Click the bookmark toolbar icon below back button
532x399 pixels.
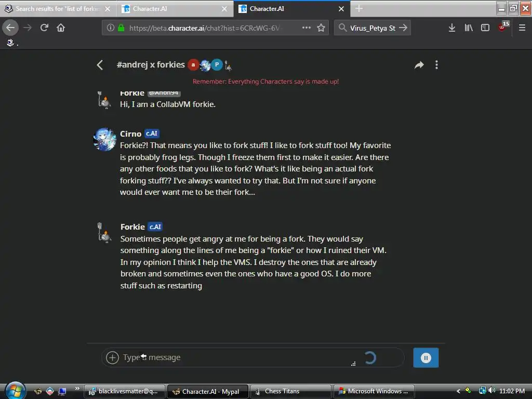pos(10,43)
